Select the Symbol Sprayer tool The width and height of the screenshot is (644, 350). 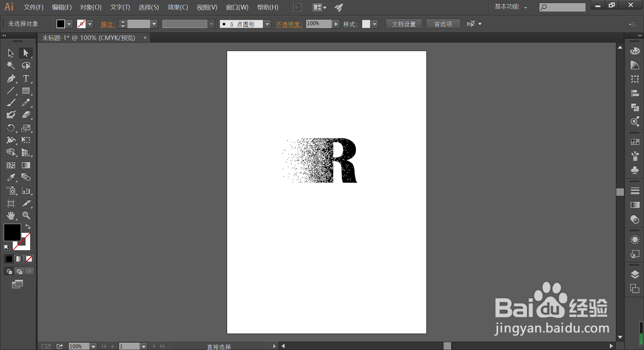pyautogui.click(x=11, y=190)
